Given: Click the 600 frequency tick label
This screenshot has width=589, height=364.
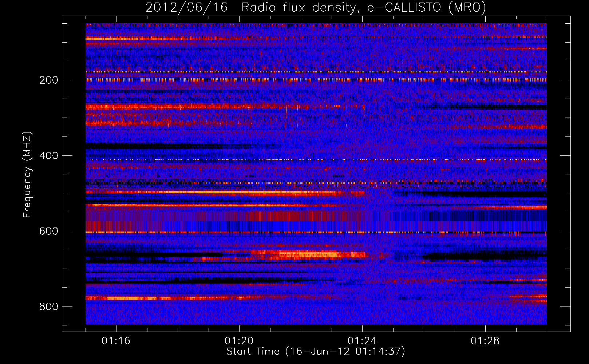Looking at the screenshot, I should click(49, 232).
